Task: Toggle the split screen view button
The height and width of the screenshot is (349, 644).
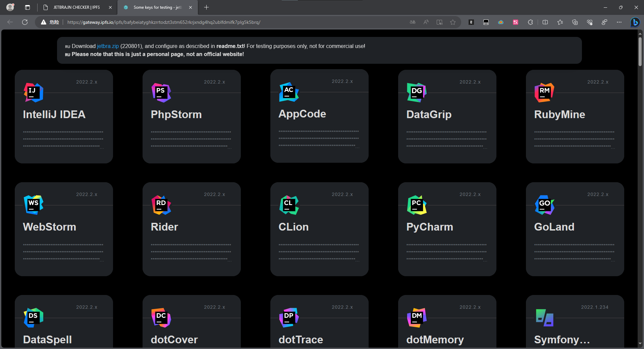Action: coord(545,22)
